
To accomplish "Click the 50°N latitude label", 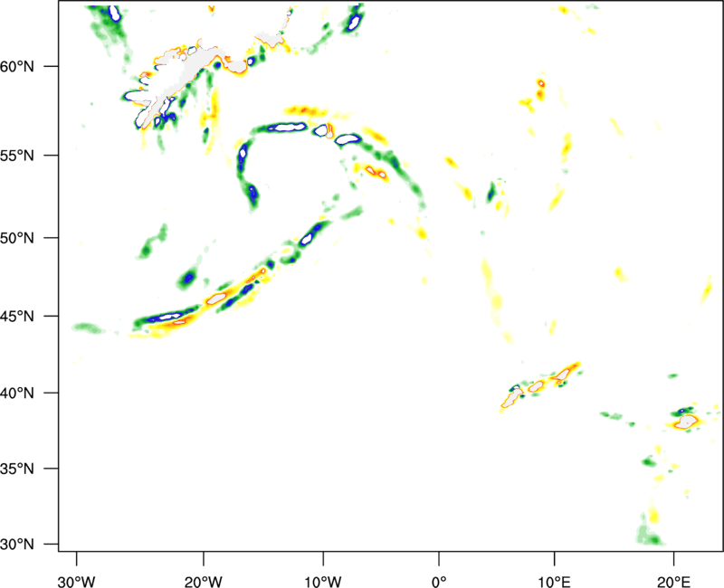I will 17,238.
